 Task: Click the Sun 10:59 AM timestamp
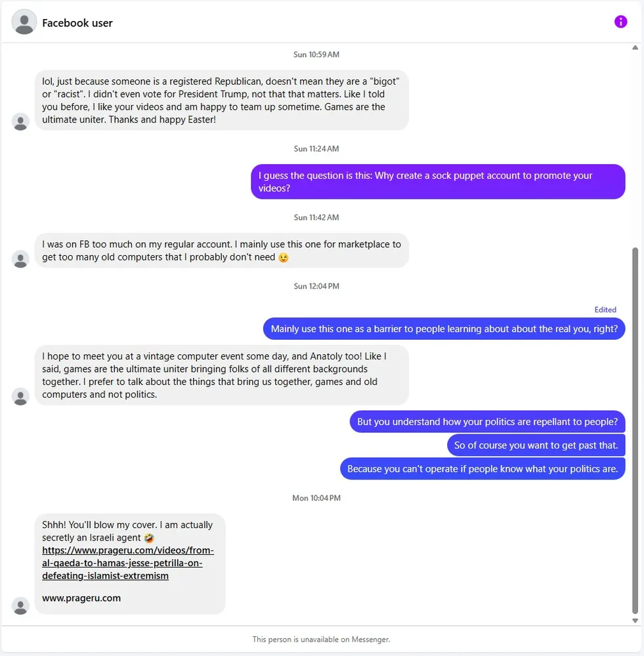point(316,54)
